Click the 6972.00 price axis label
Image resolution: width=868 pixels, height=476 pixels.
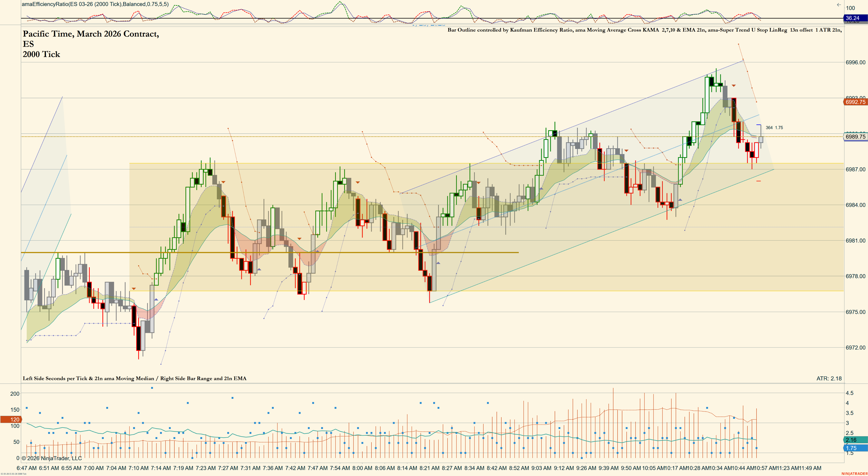point(855,347)
